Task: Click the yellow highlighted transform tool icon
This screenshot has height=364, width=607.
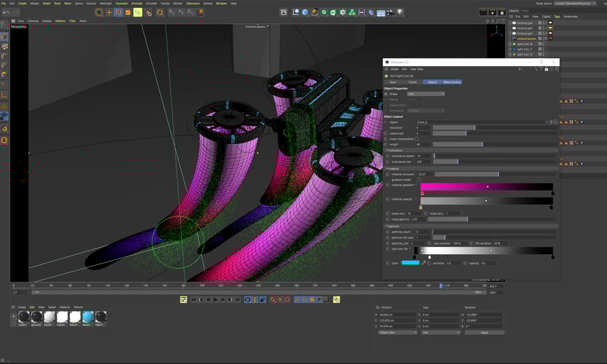Action: 138,13
